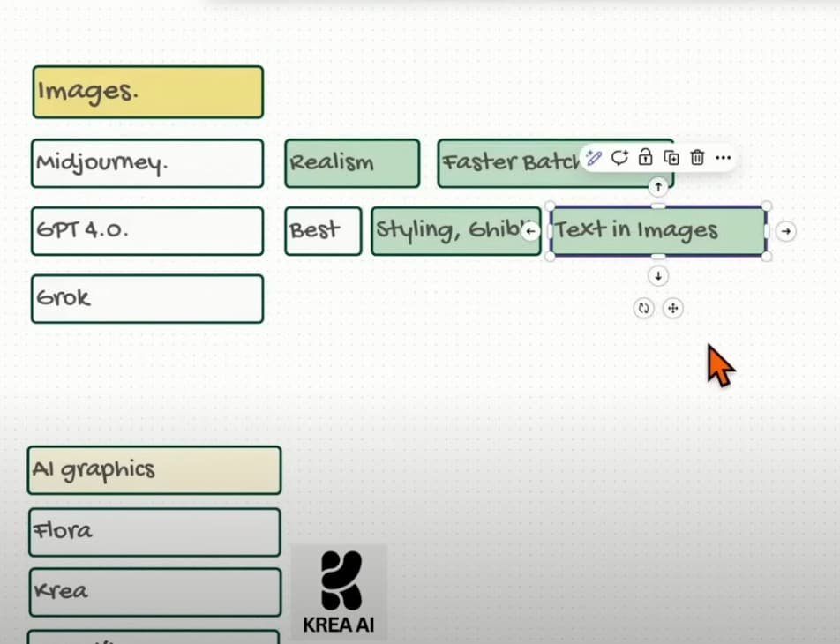Click the up arrow add-element handle

(658, 187)
